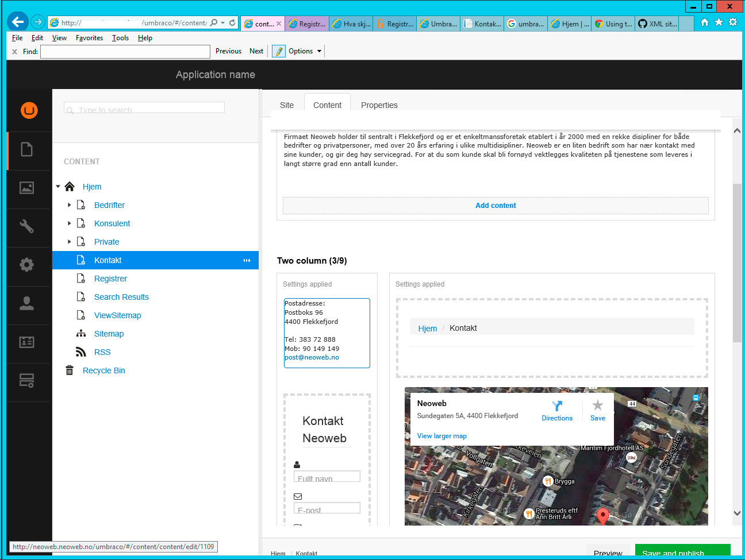
Task: Click the Type to search field
Action: click(x=144, y=107)
